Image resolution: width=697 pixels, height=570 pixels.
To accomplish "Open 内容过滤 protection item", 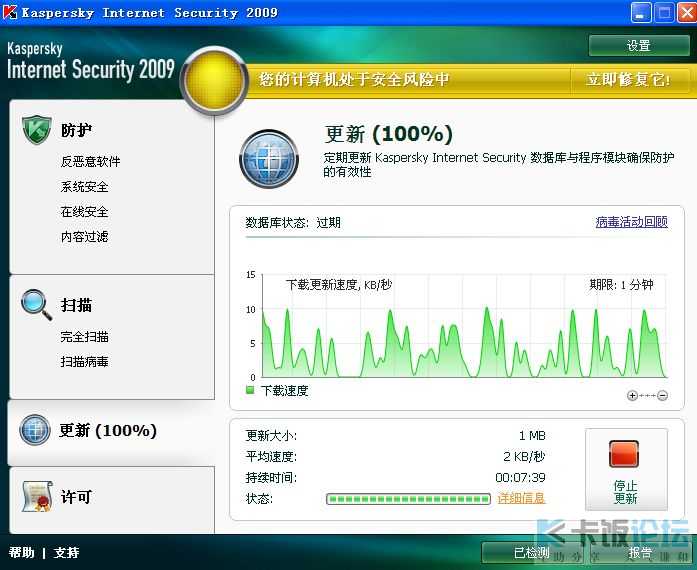I will click(x=84, y=237).
